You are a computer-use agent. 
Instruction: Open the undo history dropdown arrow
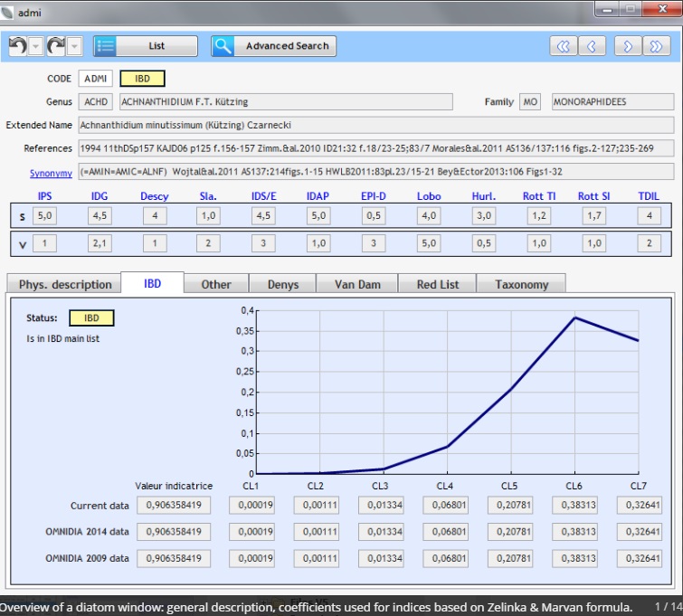35,46
